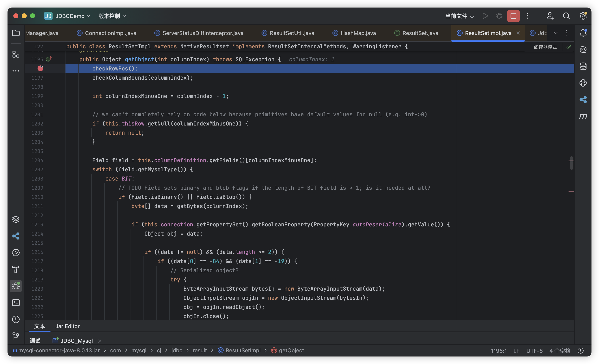Click the ResultSetImpl breadcrumb
Image resolution: width=599 pixels, height=364 pixels.
239,350
